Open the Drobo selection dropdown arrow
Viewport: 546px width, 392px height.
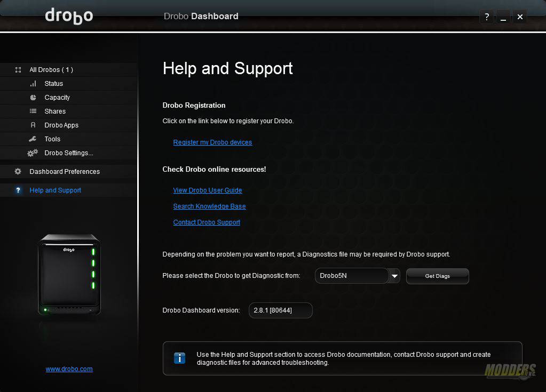coord(394,276)
